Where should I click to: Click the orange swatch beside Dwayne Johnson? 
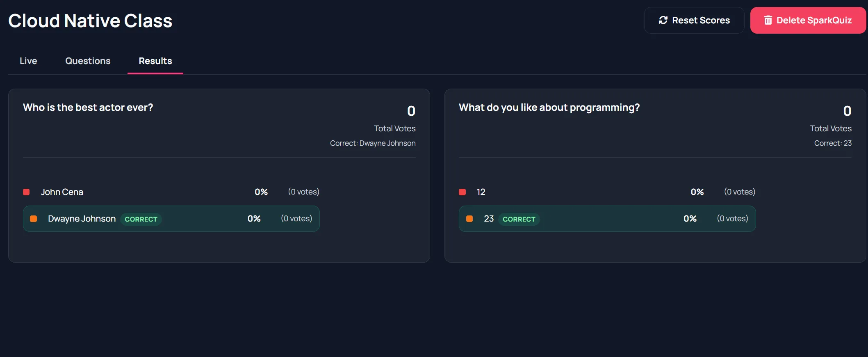(34, 219)
